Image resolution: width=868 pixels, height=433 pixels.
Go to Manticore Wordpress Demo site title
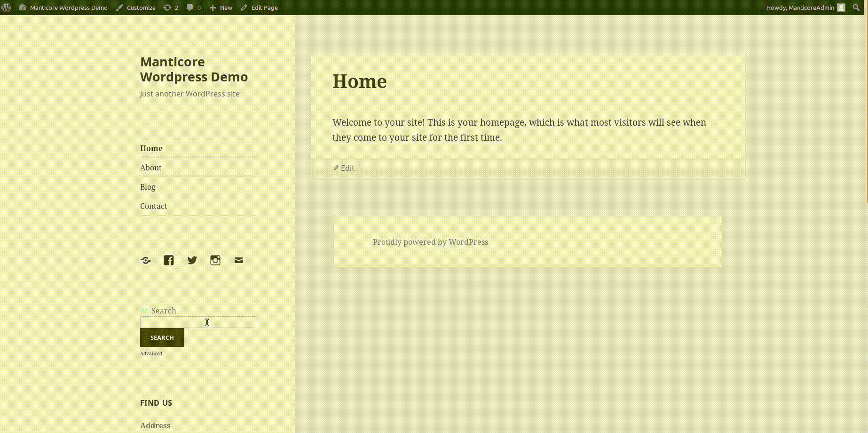click(x=194, y=69)
